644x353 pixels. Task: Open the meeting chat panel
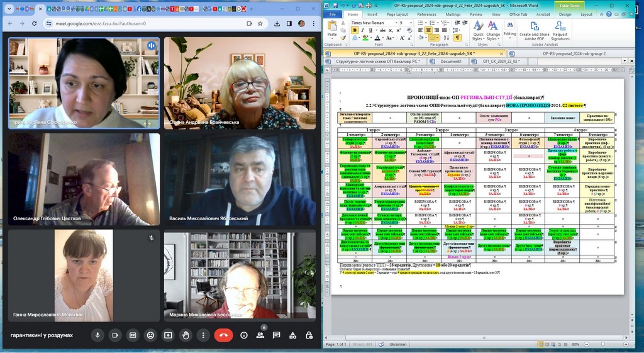(x=276, y=335)
